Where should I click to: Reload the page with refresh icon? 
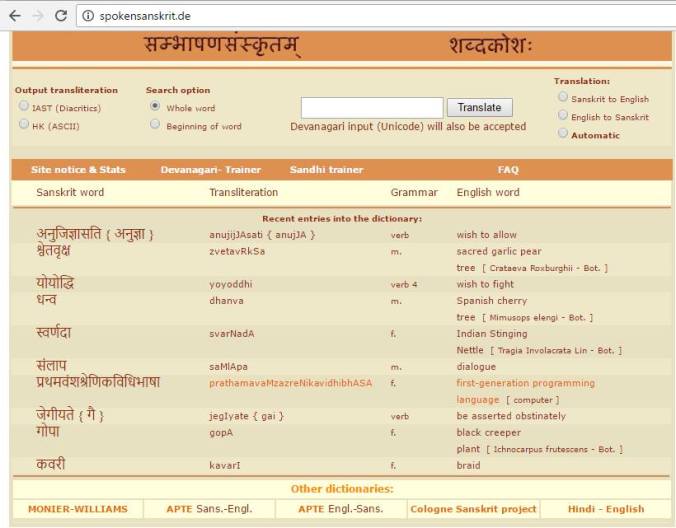pyautogui.click(x=61, y=15)
